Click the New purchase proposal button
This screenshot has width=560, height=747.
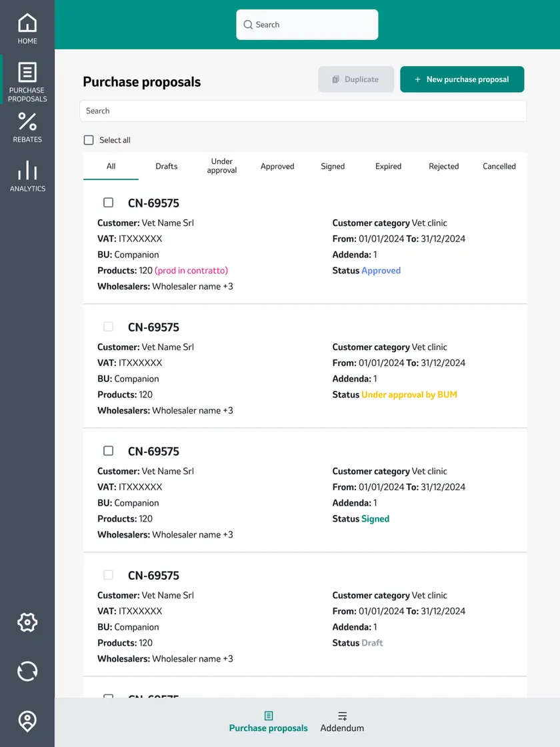[462, 79]
